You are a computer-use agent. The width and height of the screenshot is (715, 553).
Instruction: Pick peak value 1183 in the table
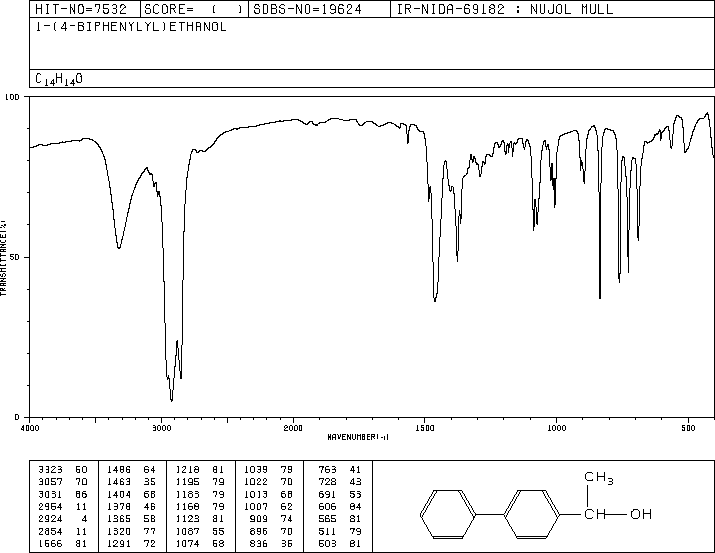click(x=187, y=494)
